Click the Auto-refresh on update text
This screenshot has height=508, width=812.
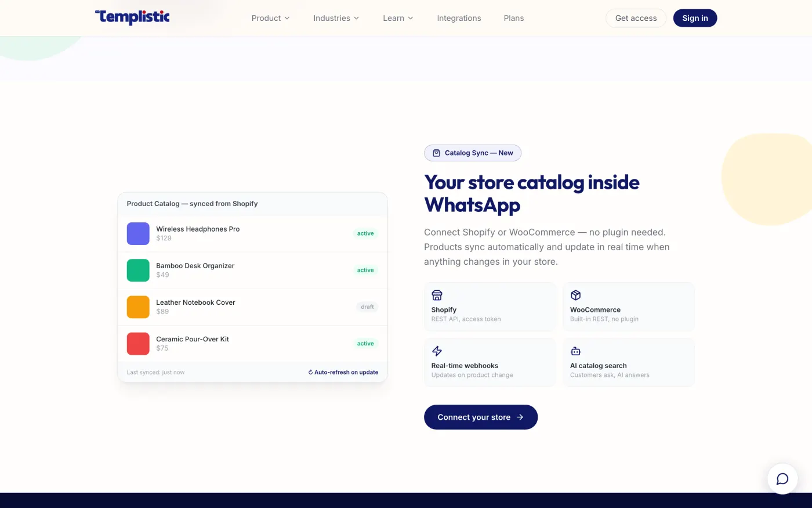pyautogui.click(x=346, y=372)
